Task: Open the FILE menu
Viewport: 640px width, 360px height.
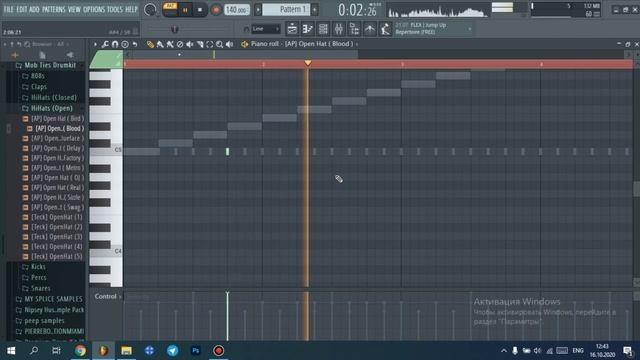Action: tap(8, 9)
